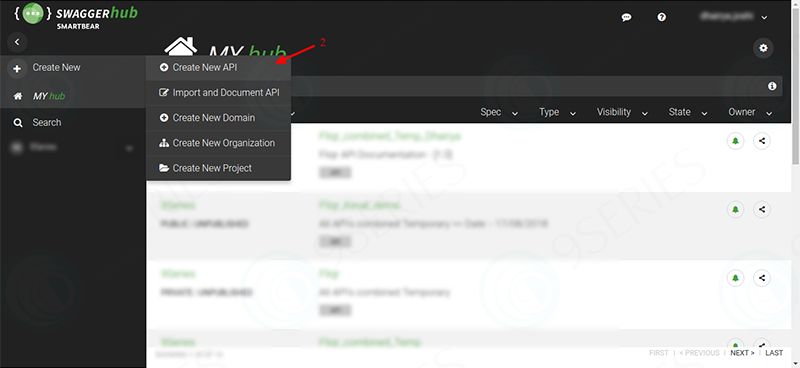Collapse the sidebar with the back chevron
Viewport: 800px width, 368px height.
point(17,42)
